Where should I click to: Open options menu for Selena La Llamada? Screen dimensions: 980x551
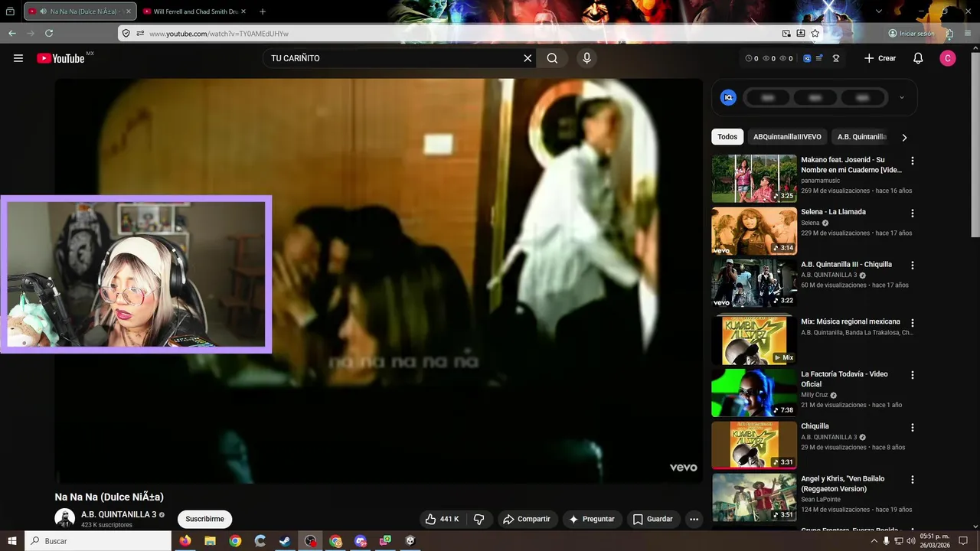tap(912, 213)
